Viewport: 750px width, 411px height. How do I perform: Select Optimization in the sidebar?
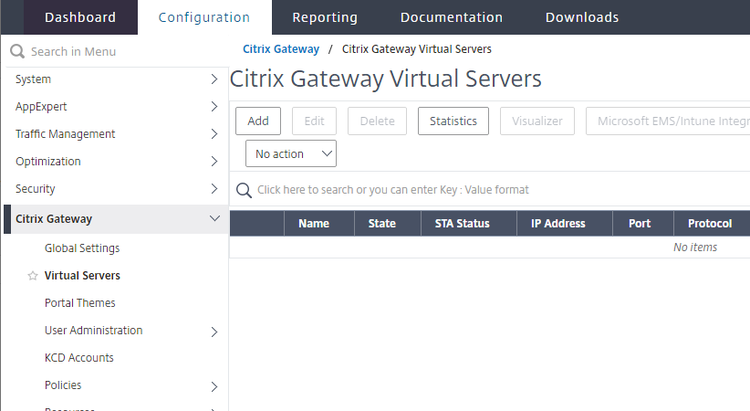[x=48, y=161]
